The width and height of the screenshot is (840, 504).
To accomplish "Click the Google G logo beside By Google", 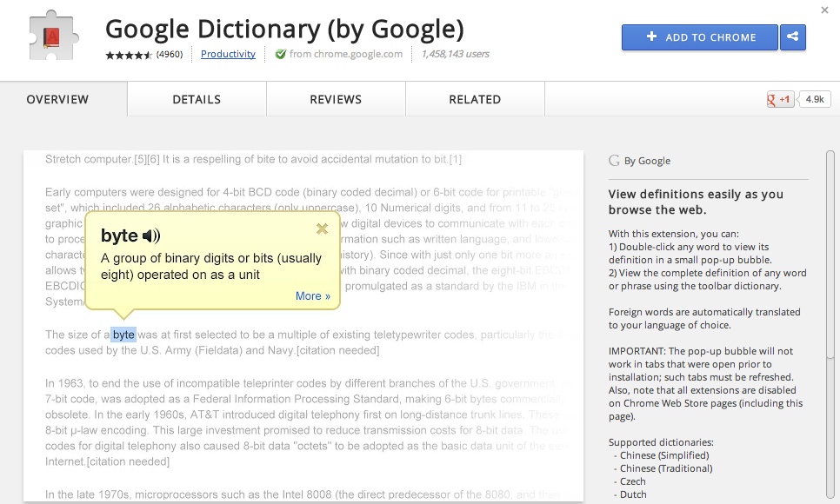I will point(614,160).
